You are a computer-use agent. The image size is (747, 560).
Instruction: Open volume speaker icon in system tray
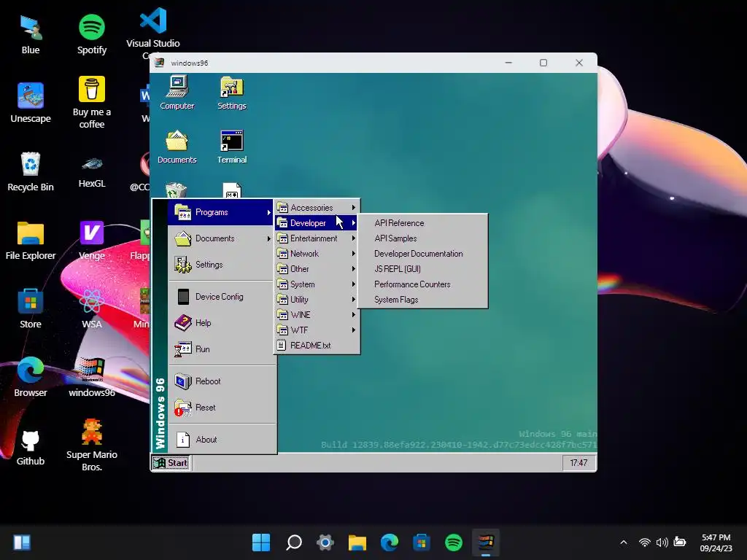(x=662, y=542)
